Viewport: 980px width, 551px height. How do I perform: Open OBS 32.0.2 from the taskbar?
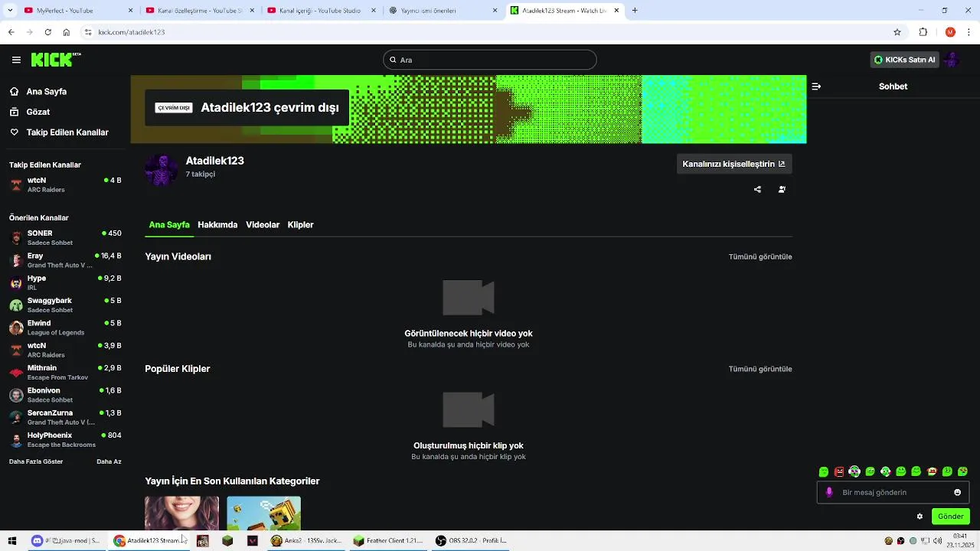(472, 540)
